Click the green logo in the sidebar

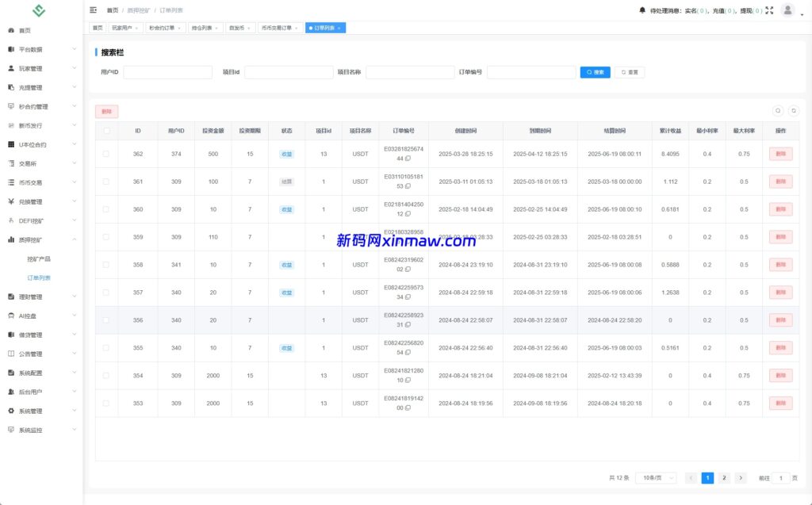pos(39,11)
